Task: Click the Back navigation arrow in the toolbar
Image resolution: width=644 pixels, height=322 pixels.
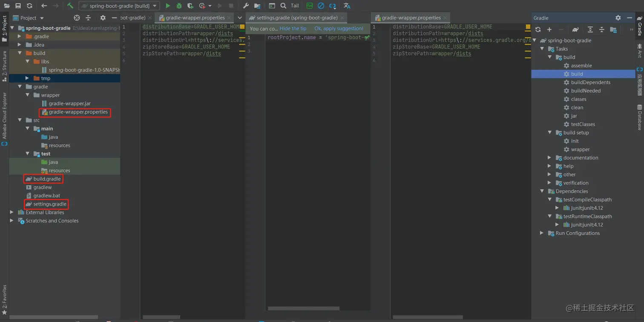Action: (44, 6)
